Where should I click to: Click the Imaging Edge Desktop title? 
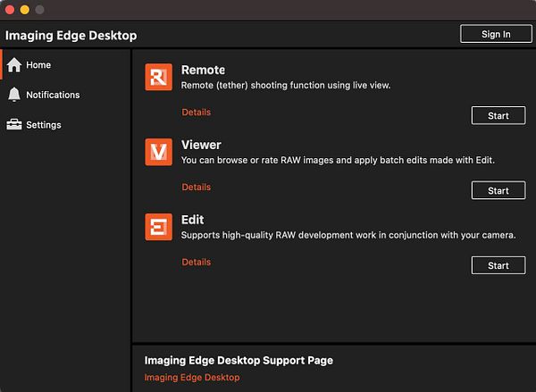(71, 36)
